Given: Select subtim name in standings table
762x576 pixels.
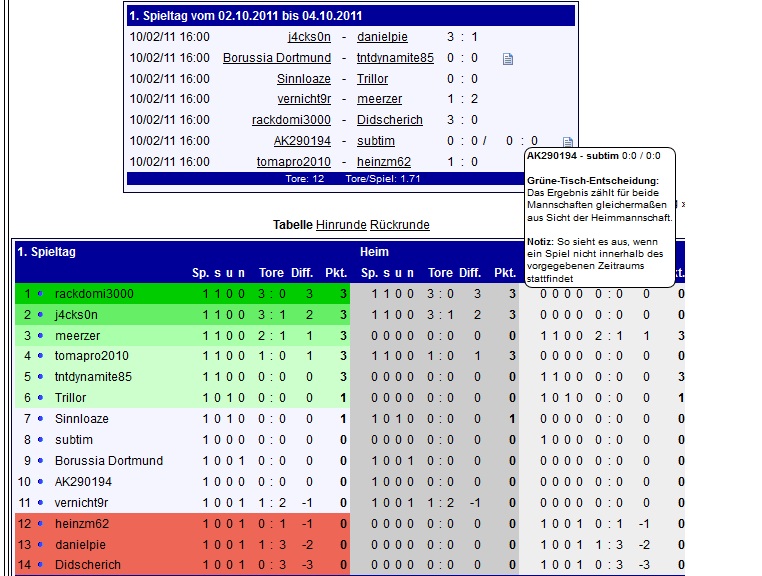Looking at the screenshot, I should click(x=74, y=439).
